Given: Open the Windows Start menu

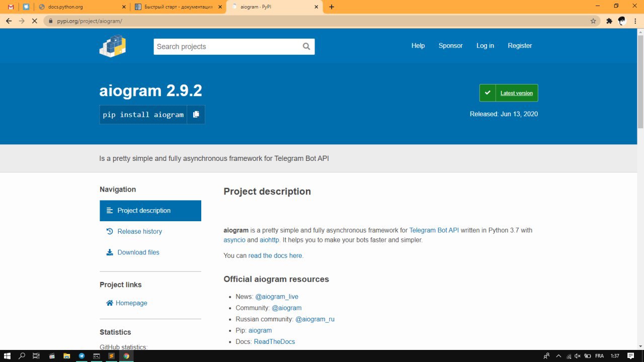Looking at the screenshot, I should click(x=7, y=356).
